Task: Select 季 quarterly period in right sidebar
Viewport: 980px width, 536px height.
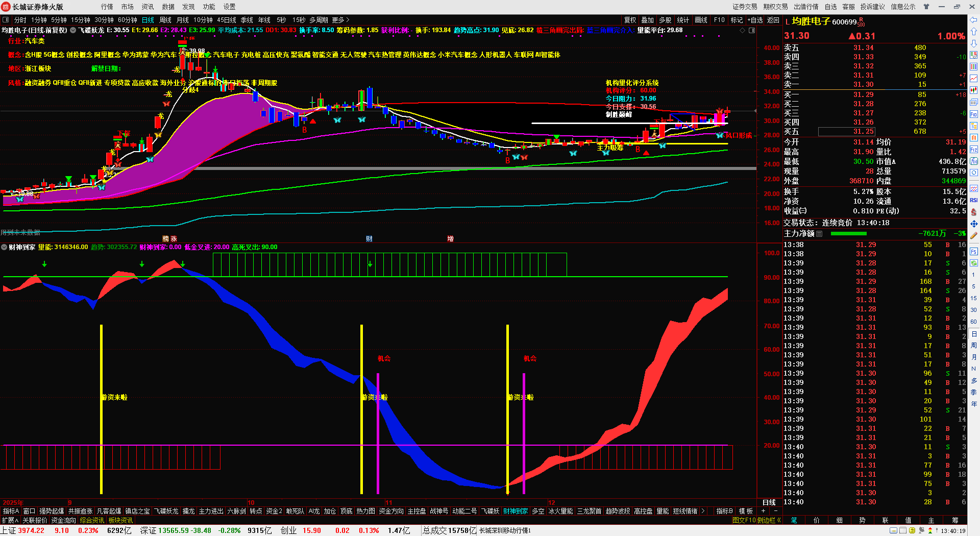Action: pos(974,392)
